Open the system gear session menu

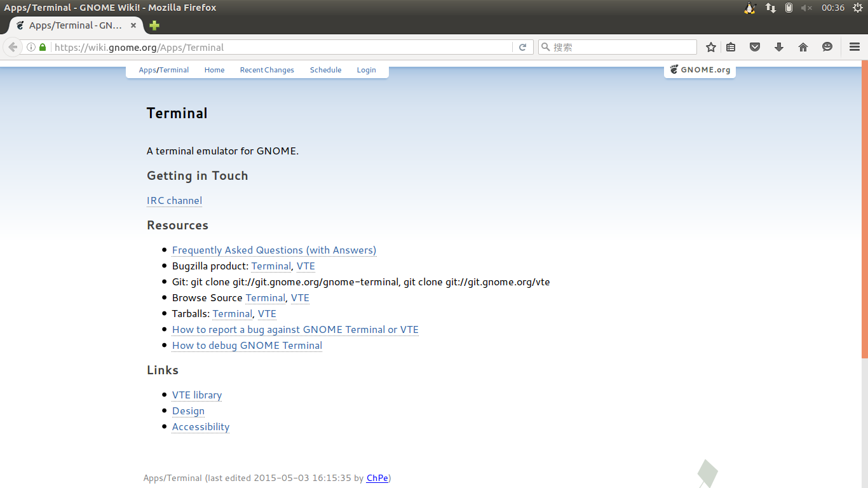pyautogui.click(x=857, y=8)
